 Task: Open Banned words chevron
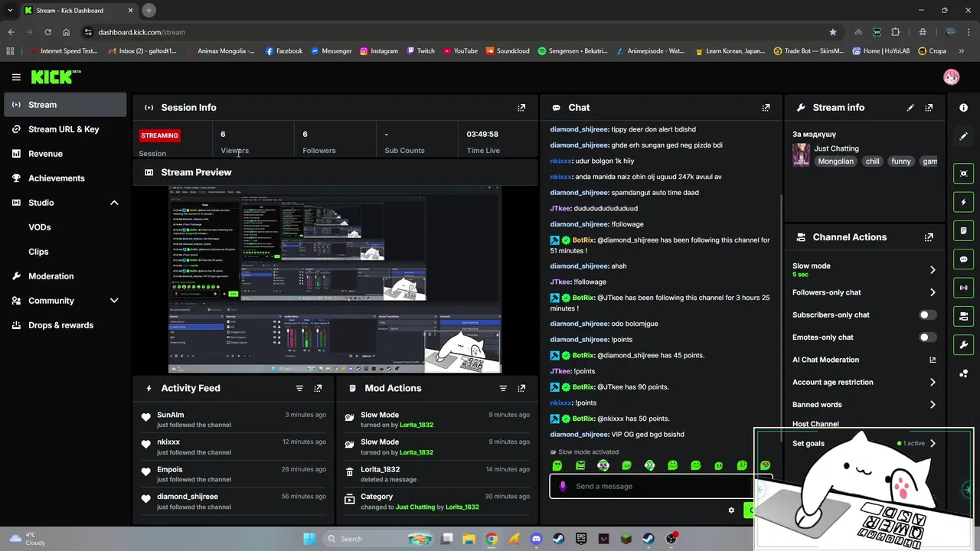pos(933,405)
